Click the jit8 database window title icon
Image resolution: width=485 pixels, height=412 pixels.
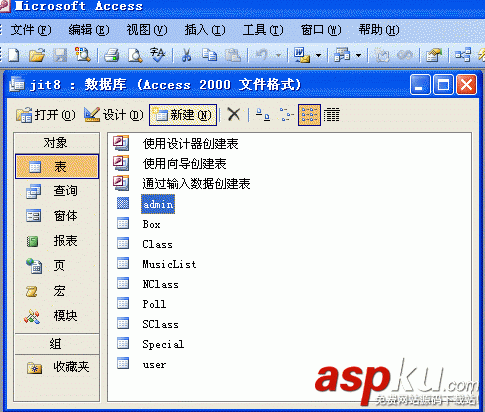tap(17, 84)
